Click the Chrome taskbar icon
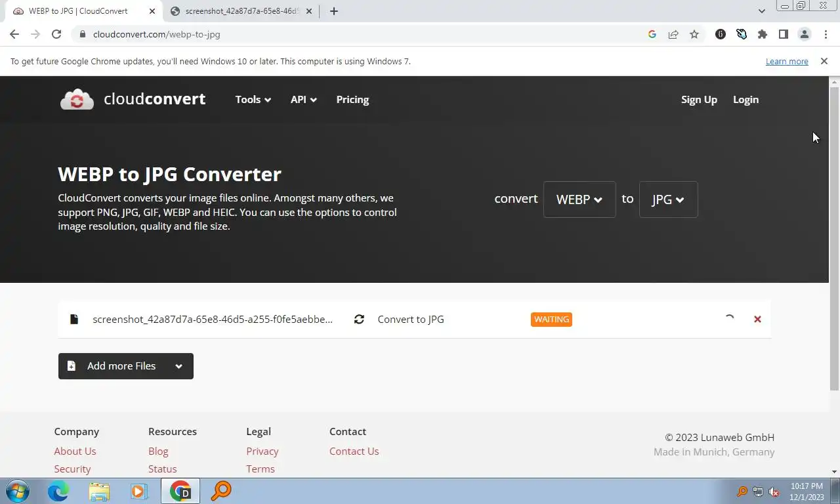 pos(180,491)
